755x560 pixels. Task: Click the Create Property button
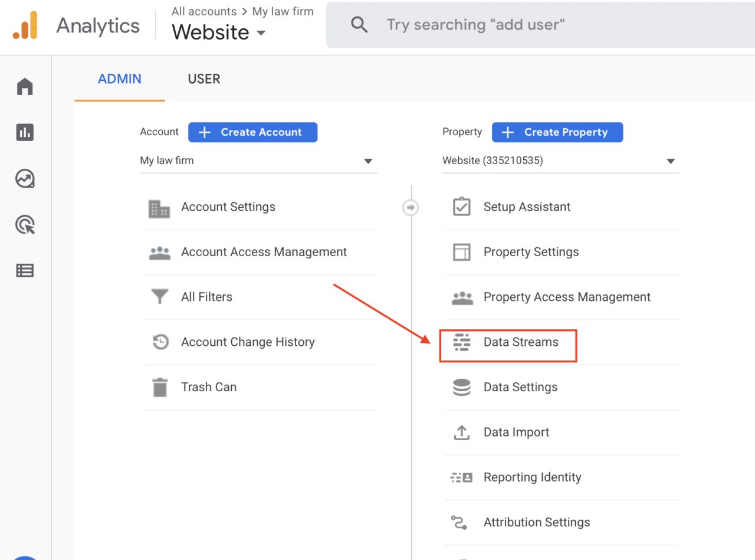[x=557, y=132]
